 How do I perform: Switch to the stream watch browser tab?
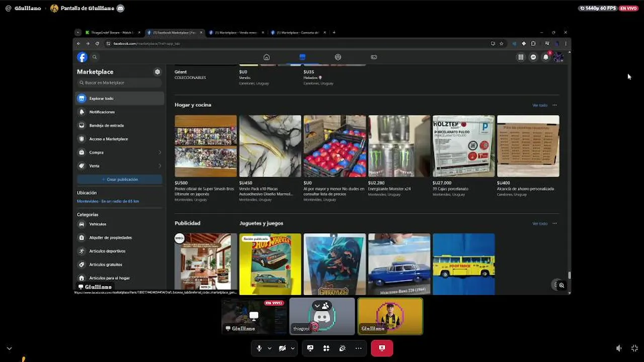point(113,33)
